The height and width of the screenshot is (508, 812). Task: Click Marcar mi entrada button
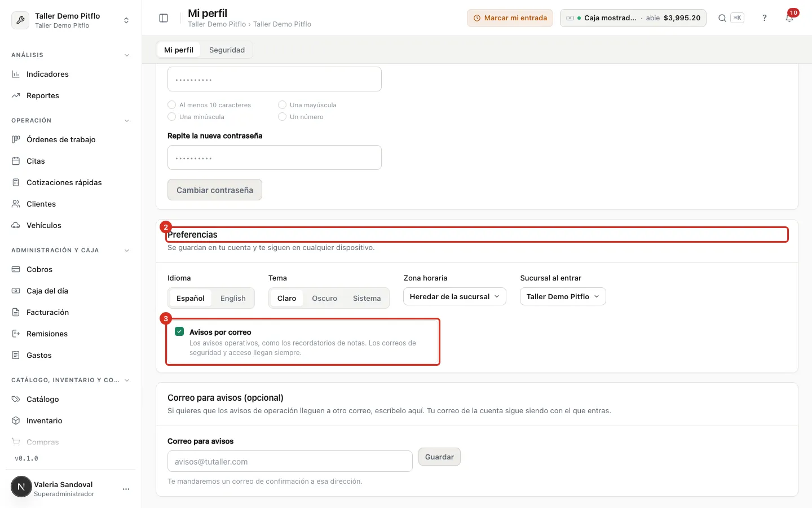[510, 18]
